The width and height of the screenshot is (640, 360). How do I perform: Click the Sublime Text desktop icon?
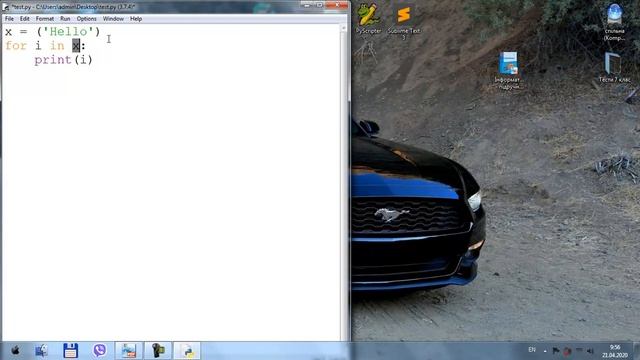404,21
